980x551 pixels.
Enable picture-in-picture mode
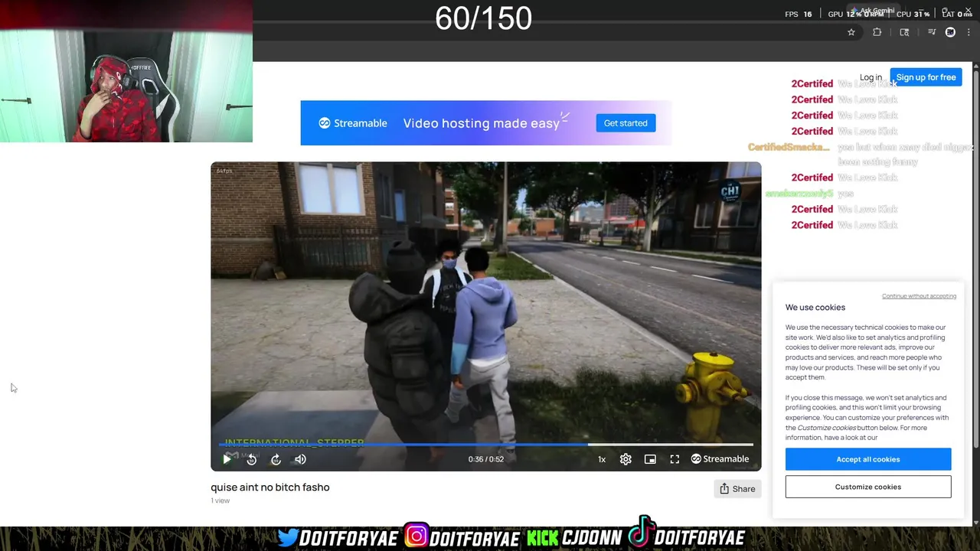650,459
